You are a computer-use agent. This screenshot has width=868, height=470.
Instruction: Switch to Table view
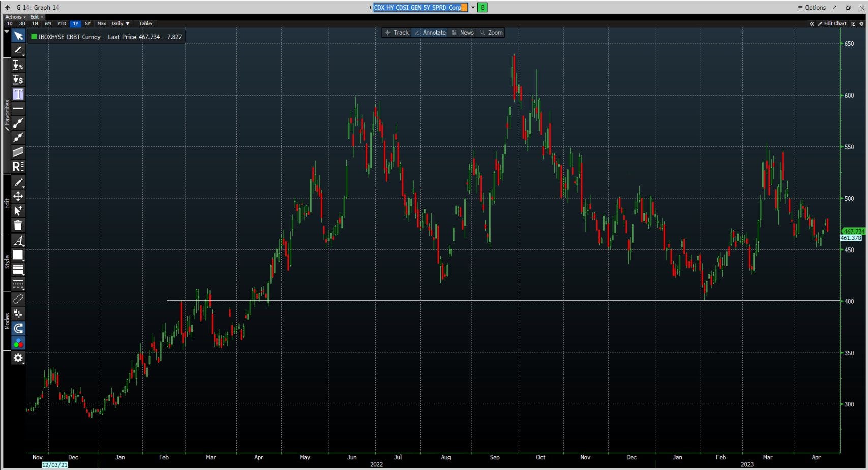(145, 24)
